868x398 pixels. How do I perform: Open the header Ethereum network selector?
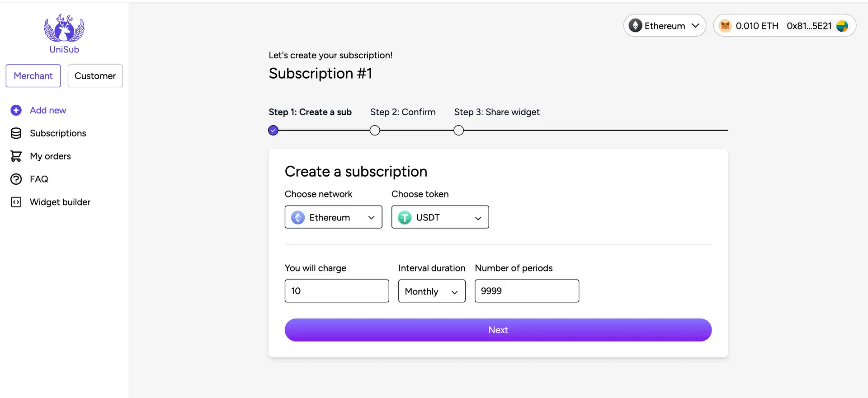[664, 26]
